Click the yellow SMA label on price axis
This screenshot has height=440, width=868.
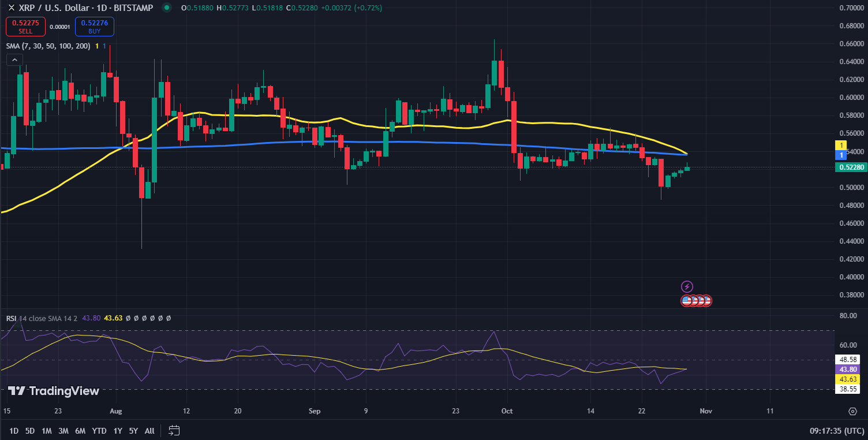point(841,146)
